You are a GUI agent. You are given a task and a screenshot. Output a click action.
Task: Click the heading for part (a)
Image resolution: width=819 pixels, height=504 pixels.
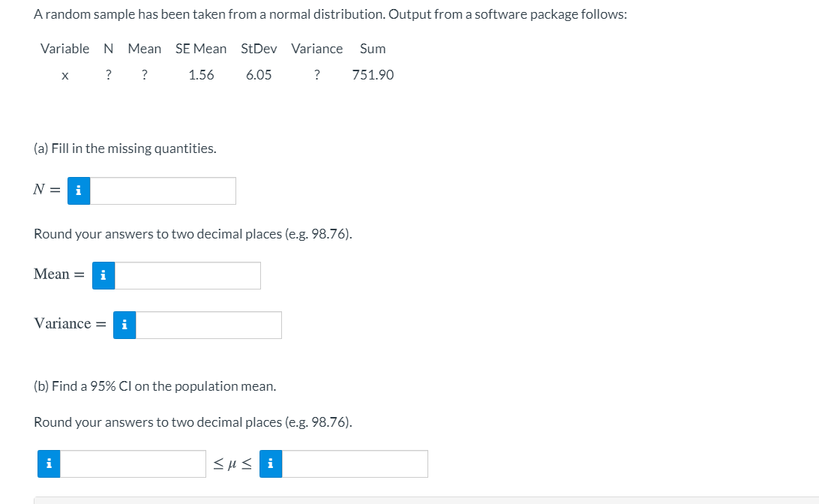tap(124, 148)
